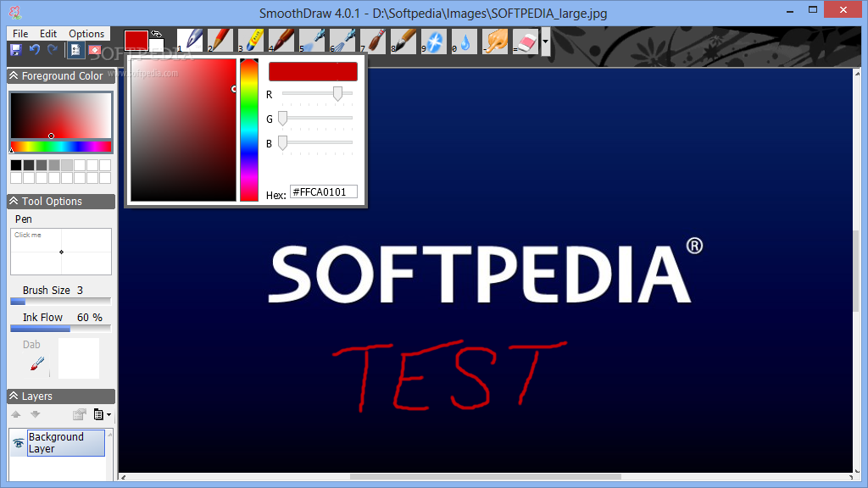Undo the last stroke

coord(34,50)
